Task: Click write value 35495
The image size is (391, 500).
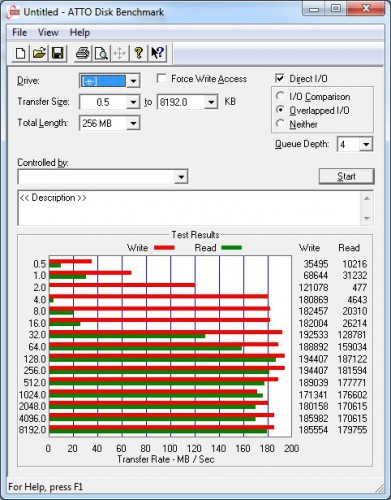Action: point(316,264)
